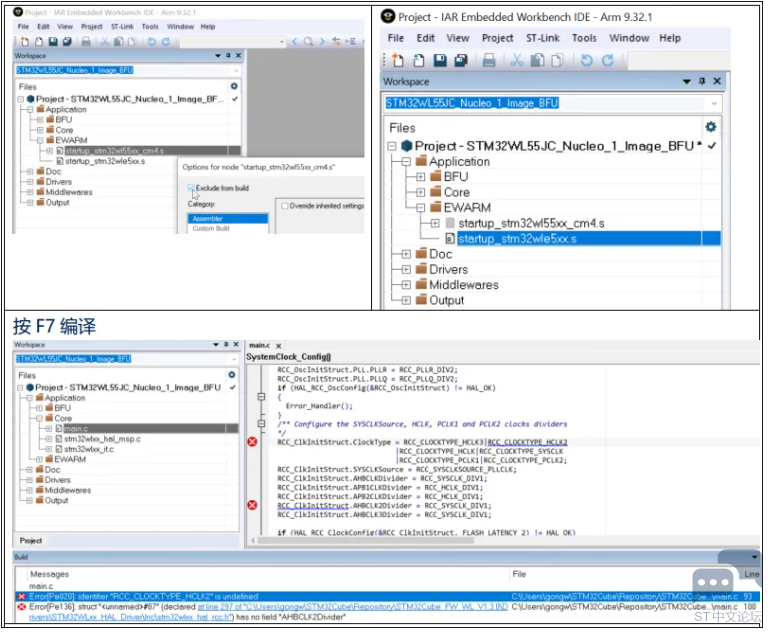Collapse Core folder in bottom Workspace tree
The width and height of the screenshot is (771, 632).
[39, 418]
